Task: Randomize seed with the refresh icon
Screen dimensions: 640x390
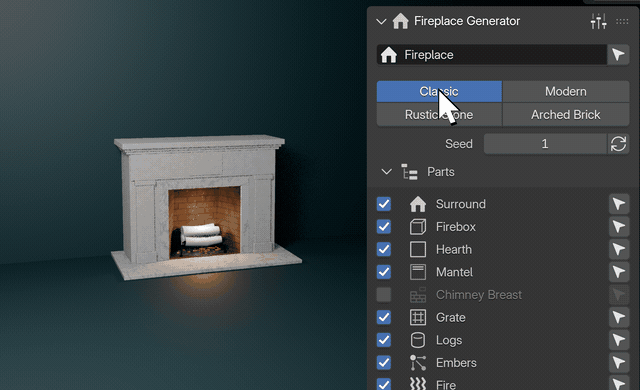Action: (x=618, y=144)
